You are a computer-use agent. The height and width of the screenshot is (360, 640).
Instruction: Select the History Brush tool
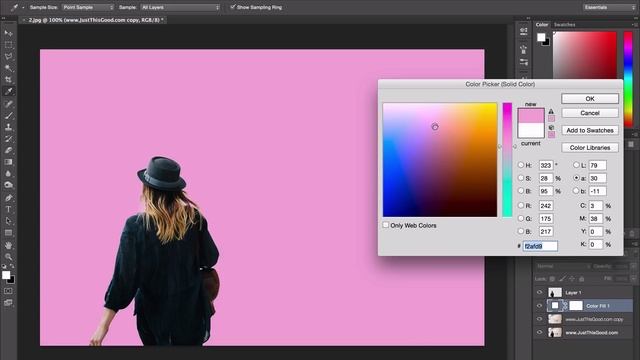pyautogui.click(x=8, y=139)
